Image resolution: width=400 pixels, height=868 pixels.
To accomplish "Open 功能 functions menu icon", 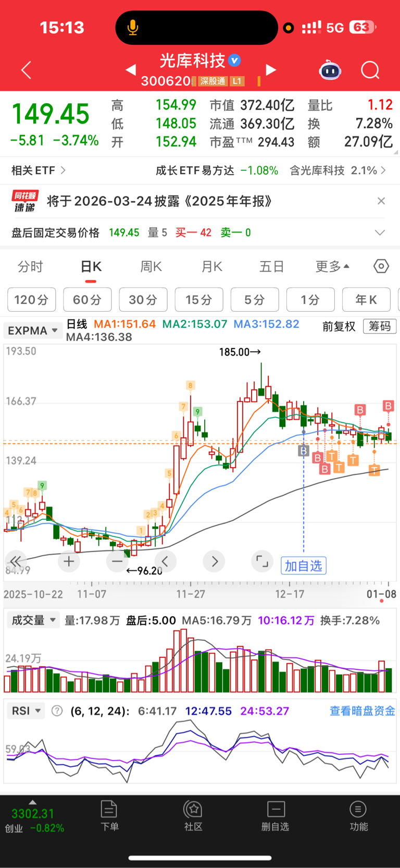I will [358, 816].
